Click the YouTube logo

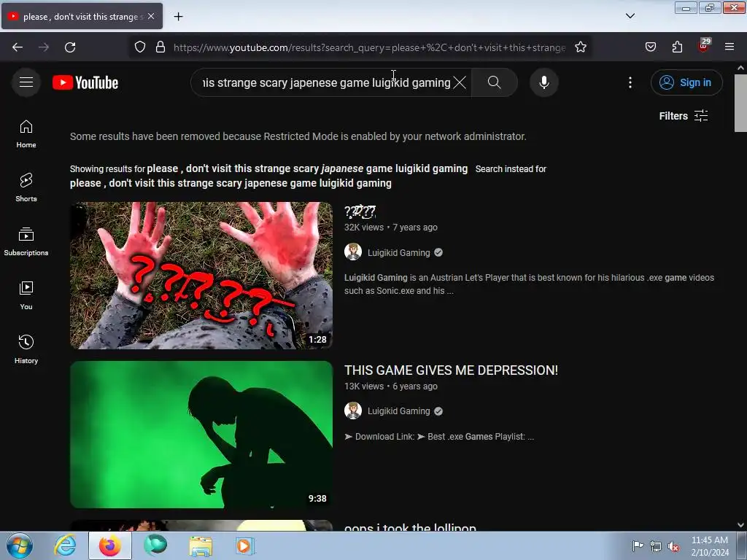[85, 82]
